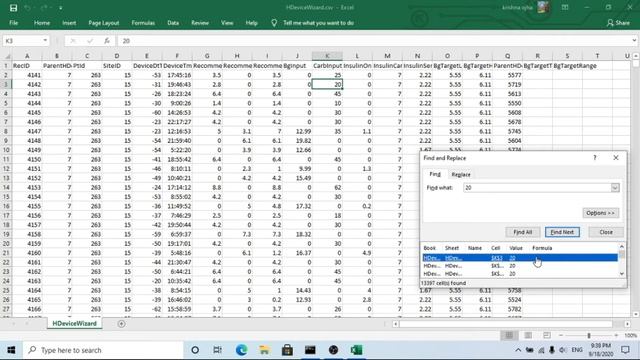Sort results by the Cell column header
640x360 pixels.
point(496,248)
